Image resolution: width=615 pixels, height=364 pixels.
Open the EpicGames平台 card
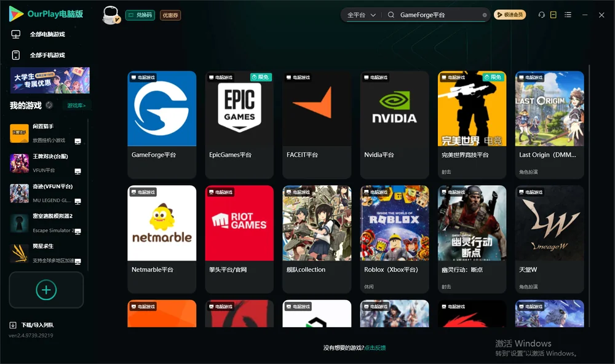pos(239,125)
